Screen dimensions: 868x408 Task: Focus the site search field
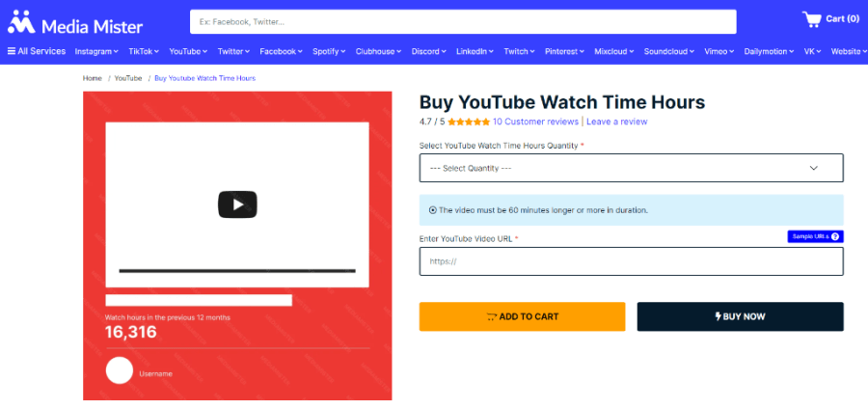[463, 22]
